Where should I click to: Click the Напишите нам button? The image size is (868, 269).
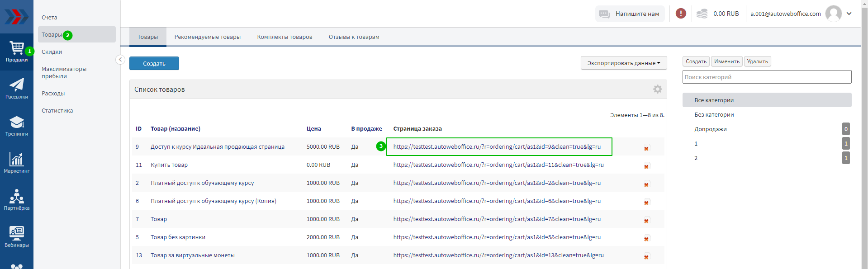tap(630, 14)
